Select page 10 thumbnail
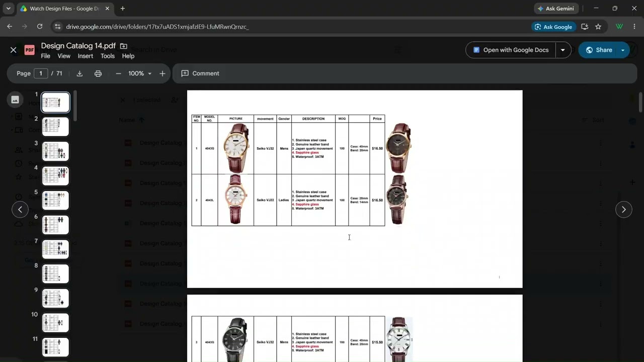Screen dimensions: 644x362 pyautogui.click(x=55, y=323)
